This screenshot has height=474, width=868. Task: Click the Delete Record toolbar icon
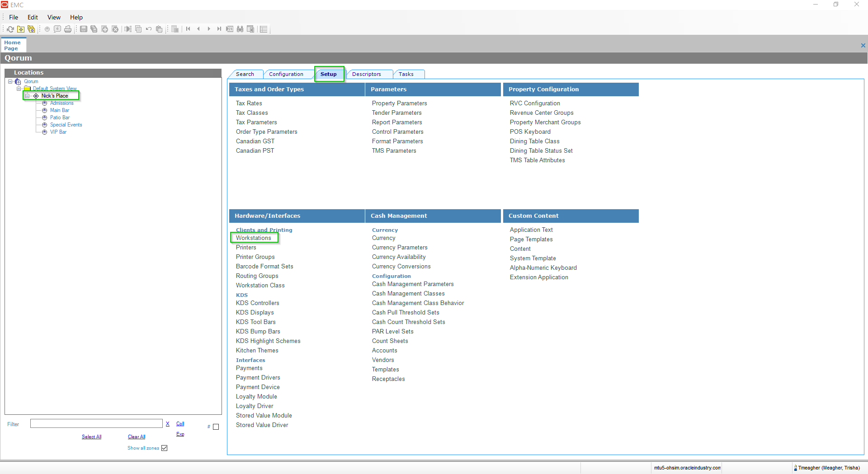pyautogui.click(x=115, y=29)
